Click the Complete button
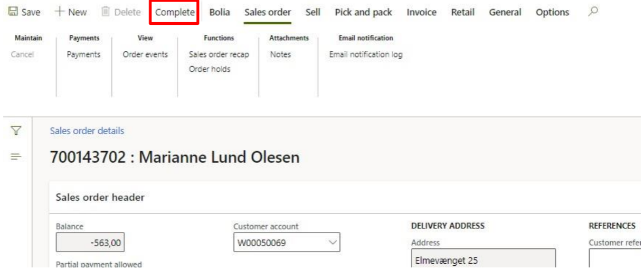644x269 pixels. (x=175, y=12)
